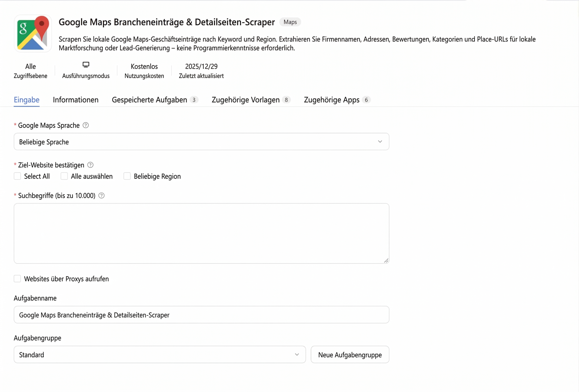Enable the Select All checkbox

coord(17,176)
